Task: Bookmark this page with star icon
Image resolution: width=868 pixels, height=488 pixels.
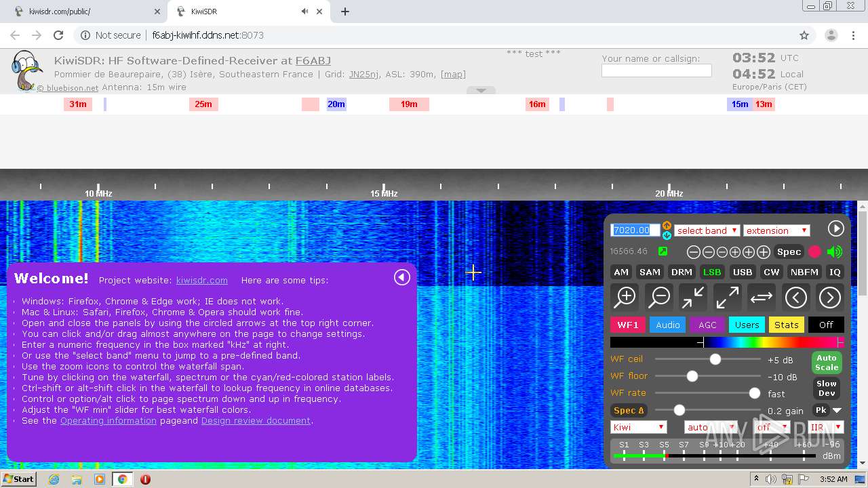Action: click(804, 35)
